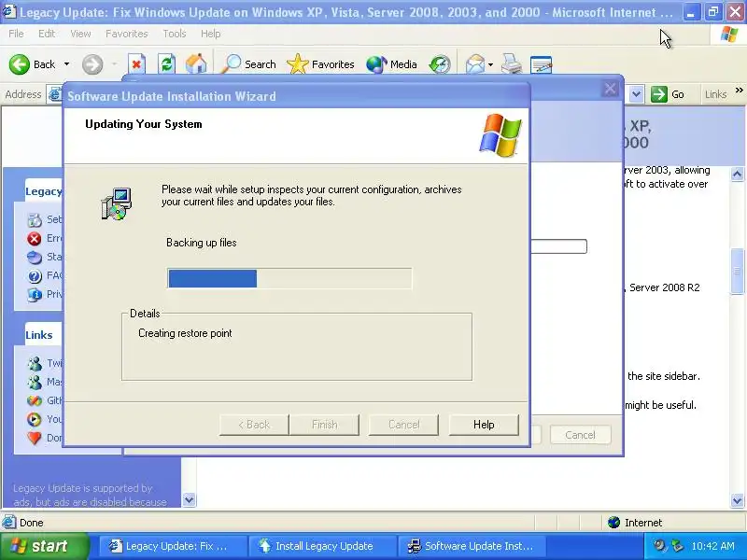Click the Back arrow icon in IE toolbar

pos(20,64)
